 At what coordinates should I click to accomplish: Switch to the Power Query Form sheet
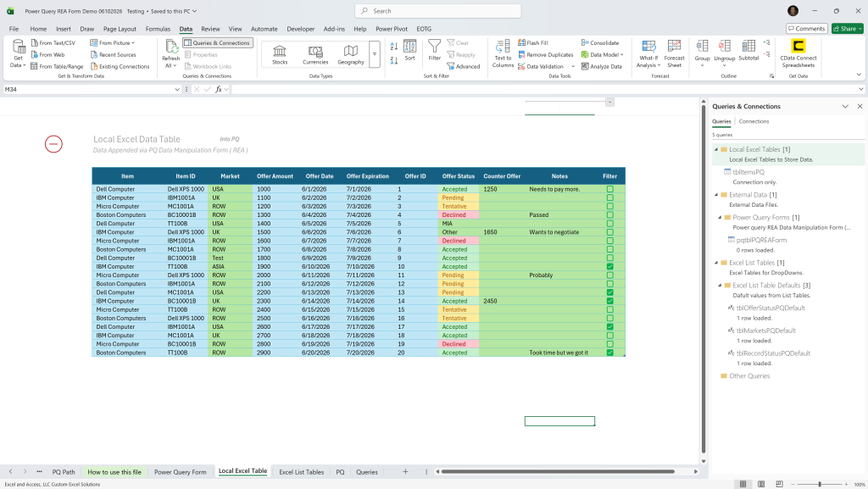[180, 472]
